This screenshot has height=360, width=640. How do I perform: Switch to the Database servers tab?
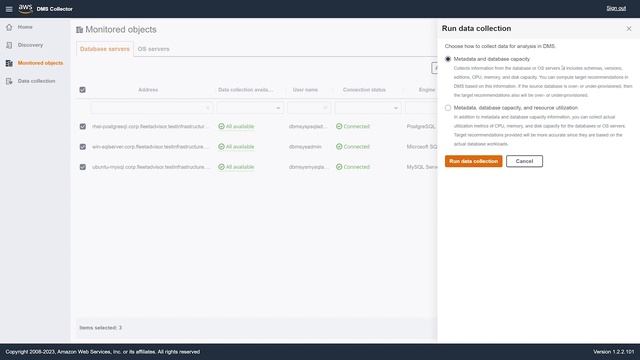[104, 49]
